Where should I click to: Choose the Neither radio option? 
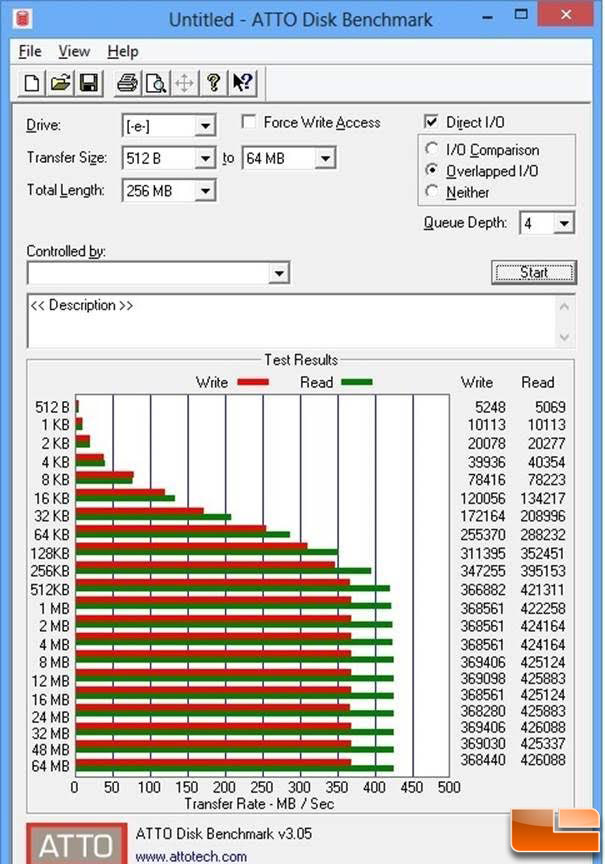432,191
